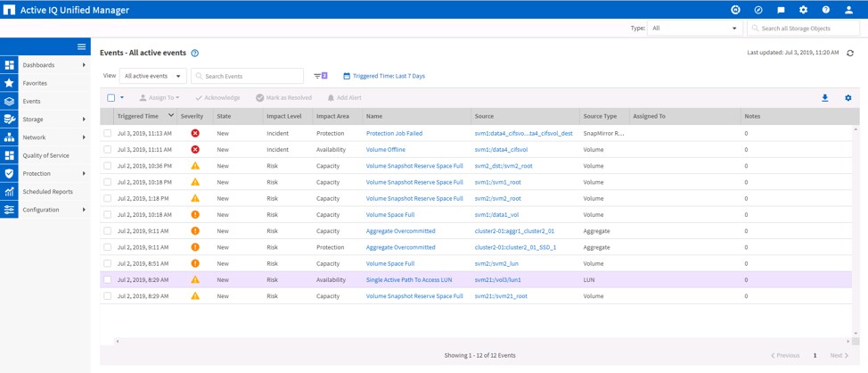This screenshot has height=373, width=868.
Task: Open Scheduled Reports from the sidebar
Action: pyautogui.click(x=47, y=192)
